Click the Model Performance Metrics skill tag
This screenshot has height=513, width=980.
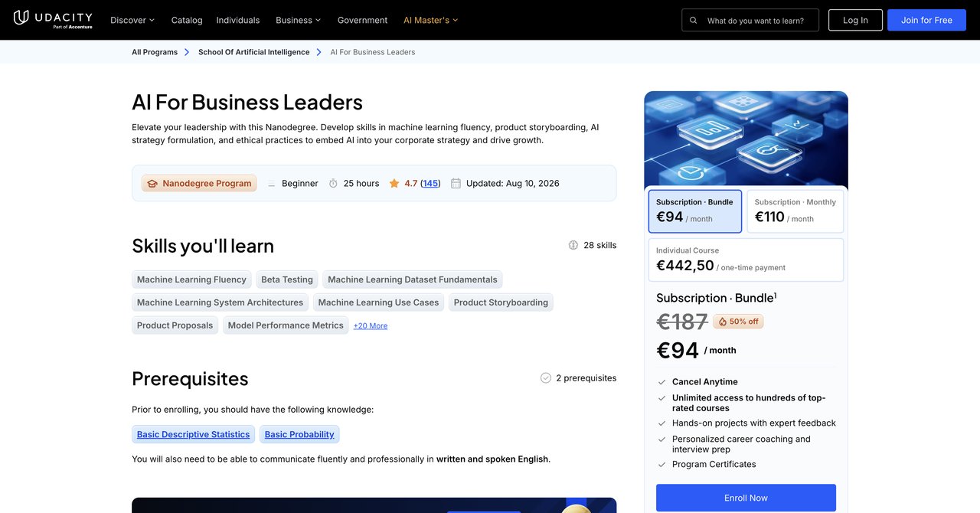(x=286, y=325)
